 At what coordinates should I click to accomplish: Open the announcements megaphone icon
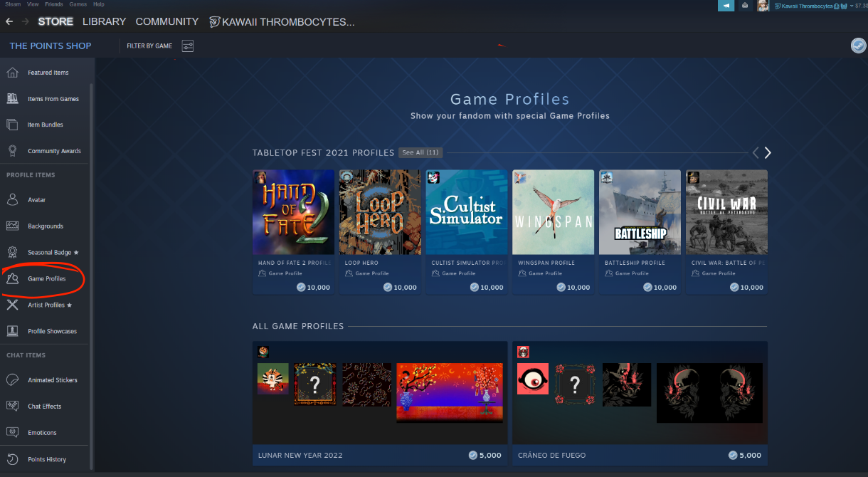[726, 6]
